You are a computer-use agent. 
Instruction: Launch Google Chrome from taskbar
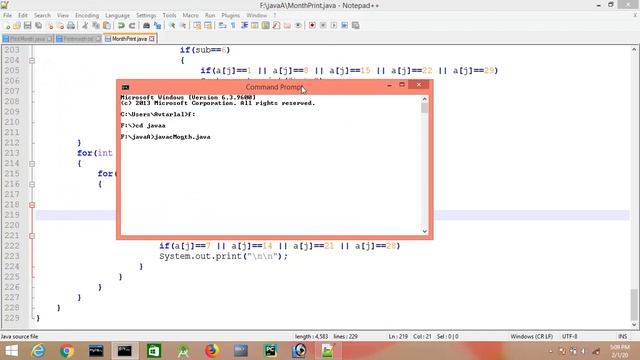point(67,351)
